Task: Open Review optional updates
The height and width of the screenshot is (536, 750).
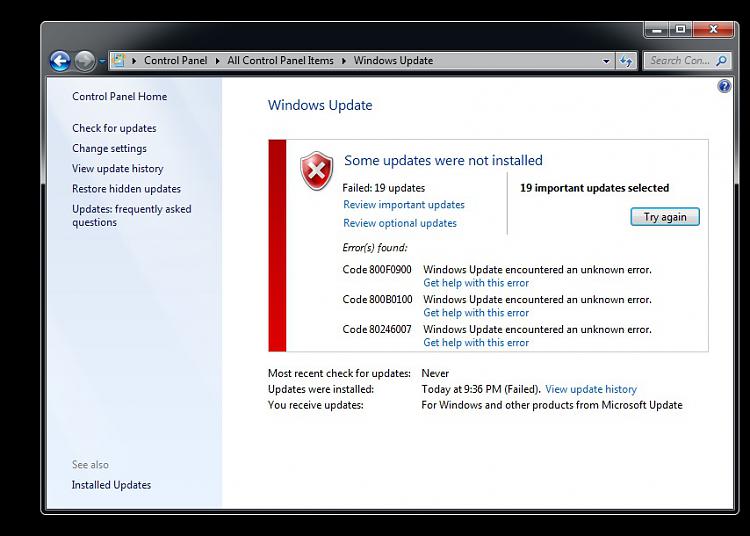Action: tap(400, 223)
